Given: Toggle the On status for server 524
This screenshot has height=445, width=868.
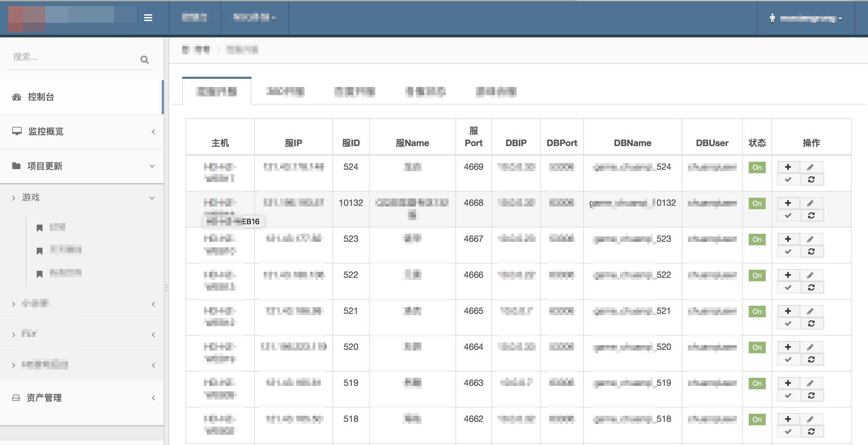Looking at the screenshot, I should (757, 167).
